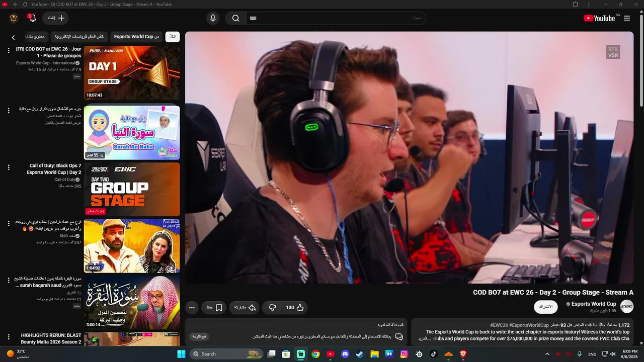
Task: Click the main video player
Action: 409,157
